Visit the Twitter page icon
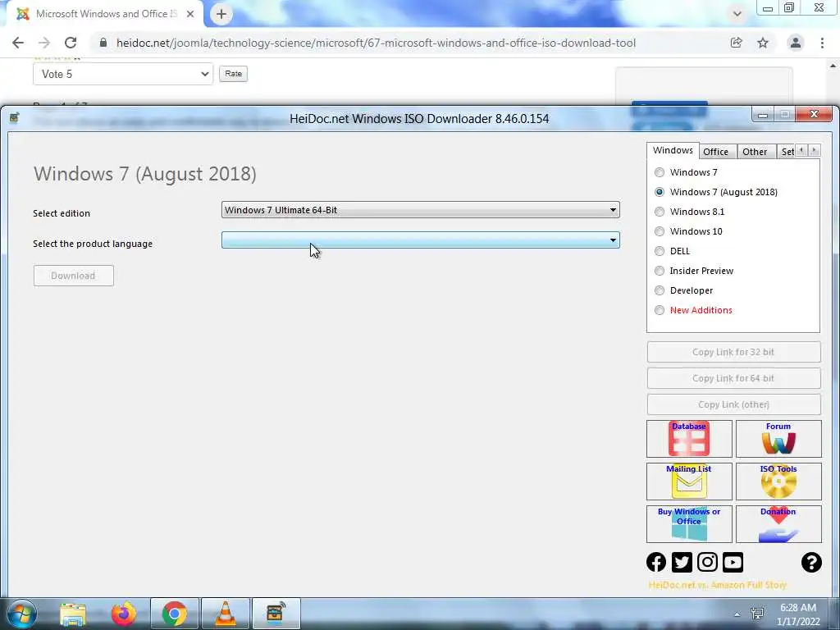This screenshot has width=840, height=630. [682, 562]
